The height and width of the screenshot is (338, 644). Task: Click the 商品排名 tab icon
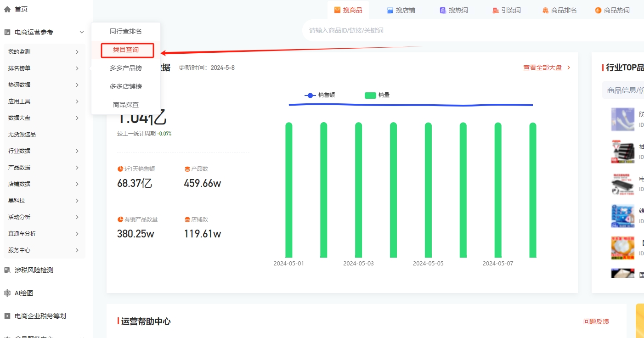click(545, 10)
